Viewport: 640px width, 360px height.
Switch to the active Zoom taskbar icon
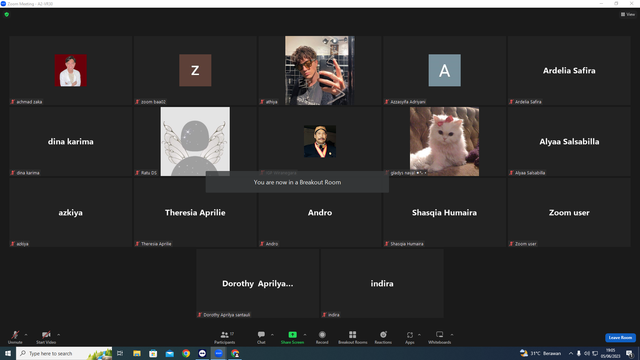(x=219, y=353)
